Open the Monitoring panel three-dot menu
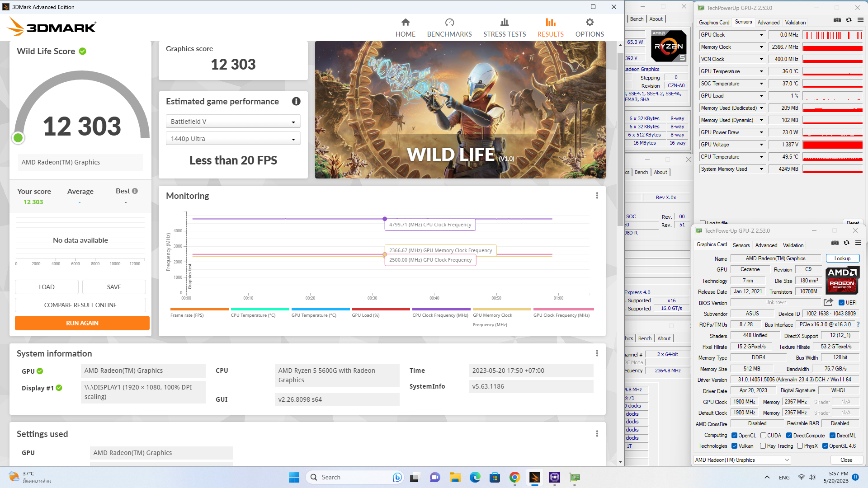 (x=597, y=195)
